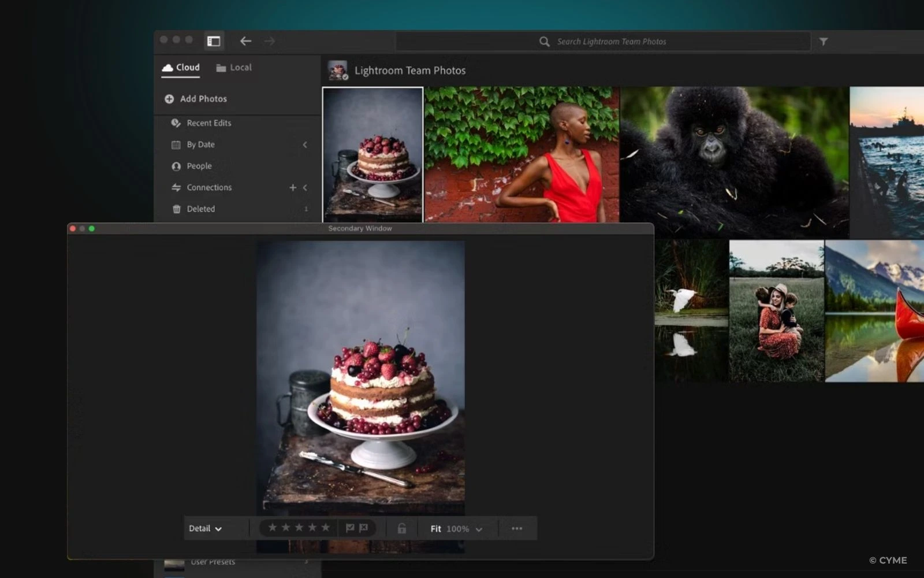Add a new connection with plus icon
This screenshot has height=578, width=924.
tap(293, 187)
